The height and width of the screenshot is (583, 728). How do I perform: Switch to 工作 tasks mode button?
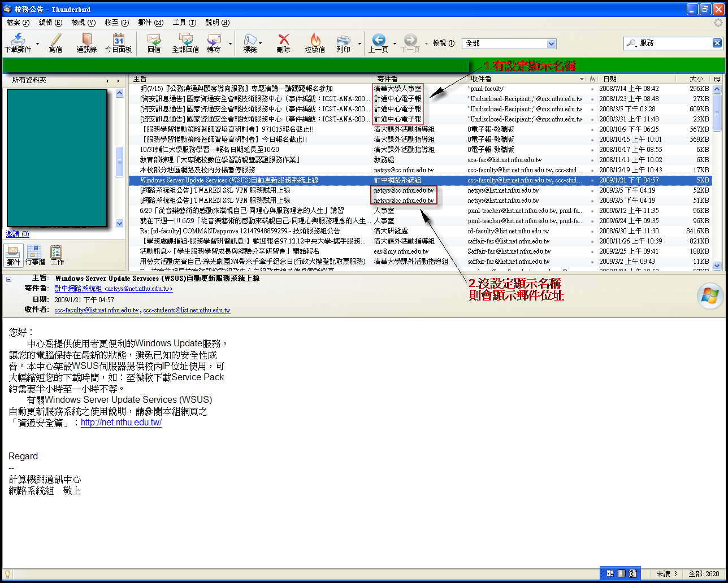coord(57,255)
